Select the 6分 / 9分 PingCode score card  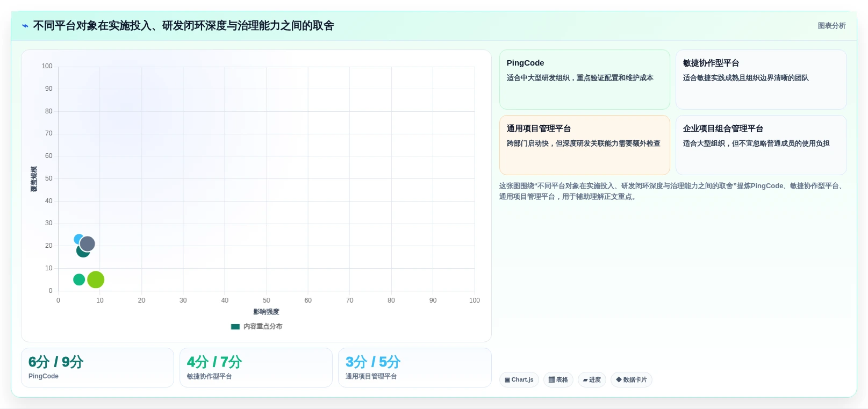[x=97, y=368]
